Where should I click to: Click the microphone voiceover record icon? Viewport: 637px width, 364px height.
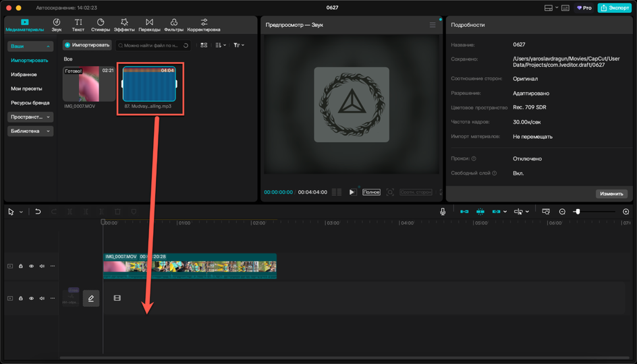tap(443, 212)
